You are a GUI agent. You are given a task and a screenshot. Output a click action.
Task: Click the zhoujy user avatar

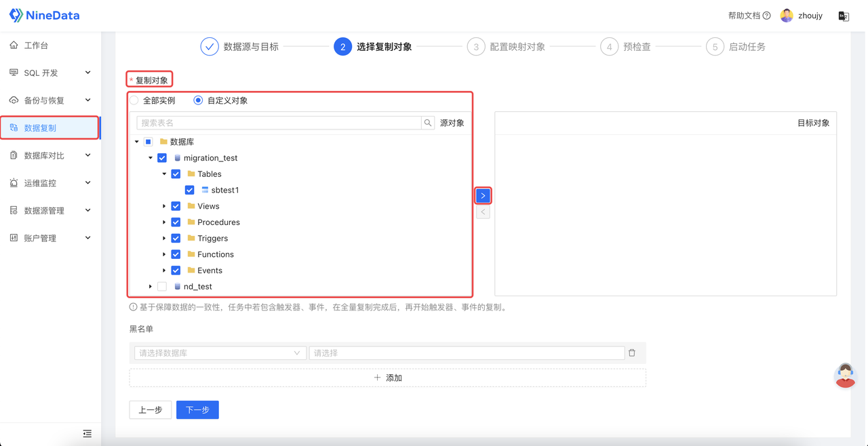787,16
